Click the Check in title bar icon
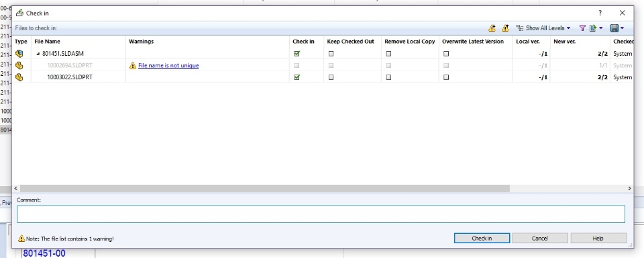 pos(19,13)
